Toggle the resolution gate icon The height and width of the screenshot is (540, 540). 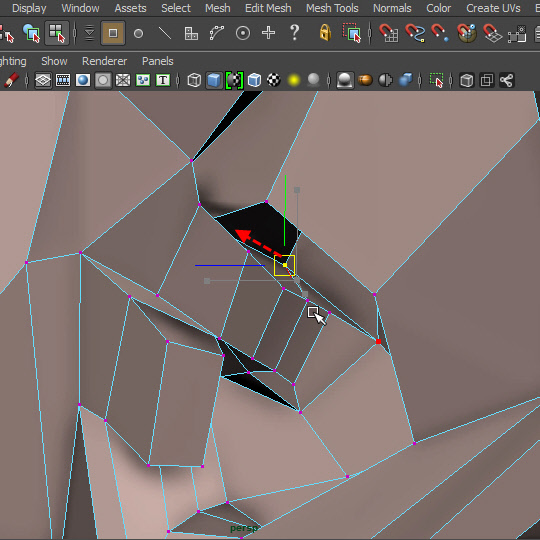click(x=83, y=81)
